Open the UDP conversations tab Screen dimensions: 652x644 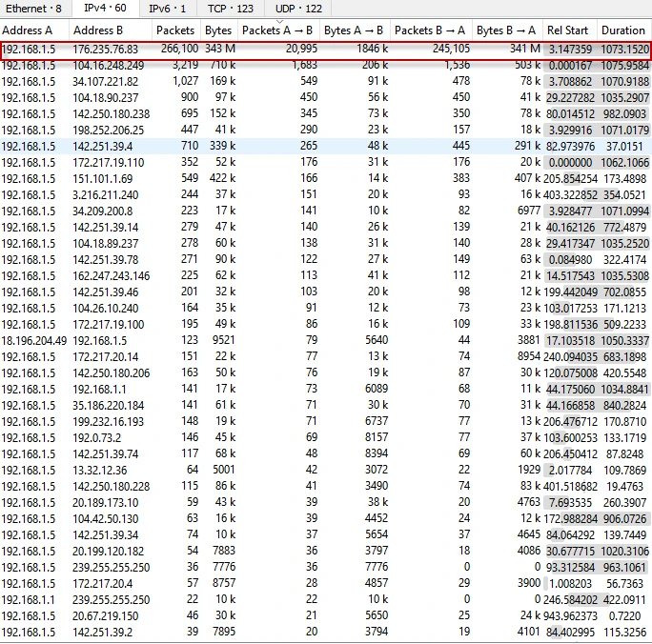pos(298,9)
